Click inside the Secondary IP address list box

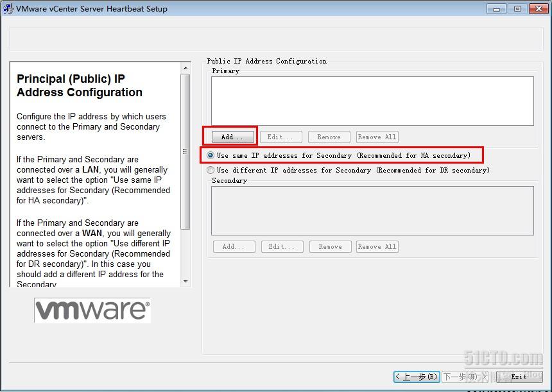point(372,211)
